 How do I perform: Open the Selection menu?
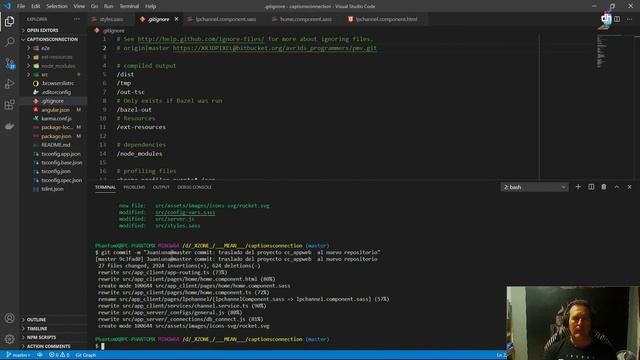[57, 6]
